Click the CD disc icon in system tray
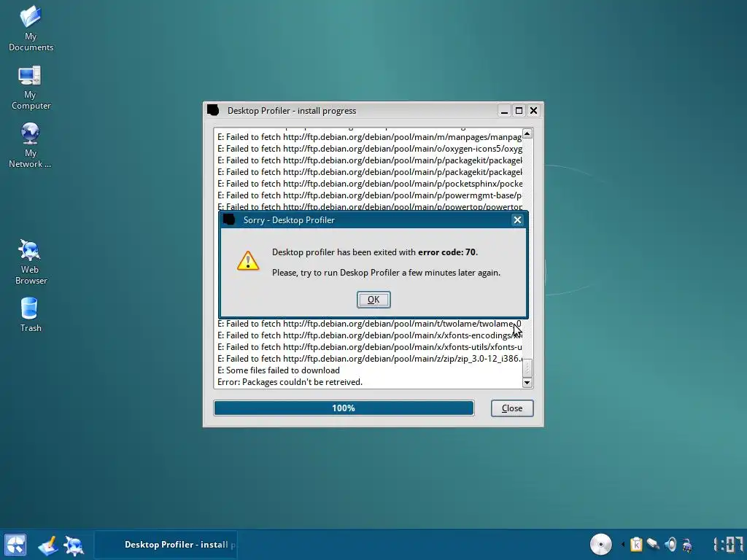Viewport: 747px width, 560px height. [x=601, y=544]
